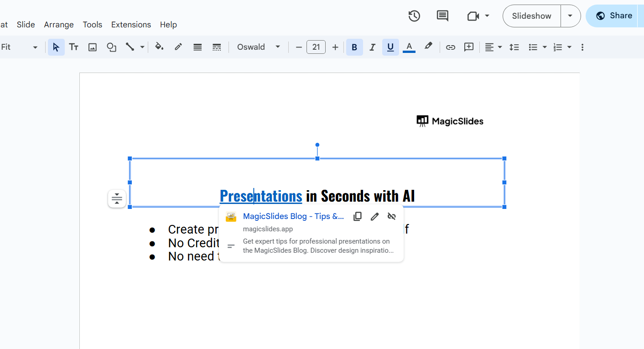Image resolution: width=644 pixels, height=349 pixels.
Task: Open the version history clock icon
Action: point(414,16)
